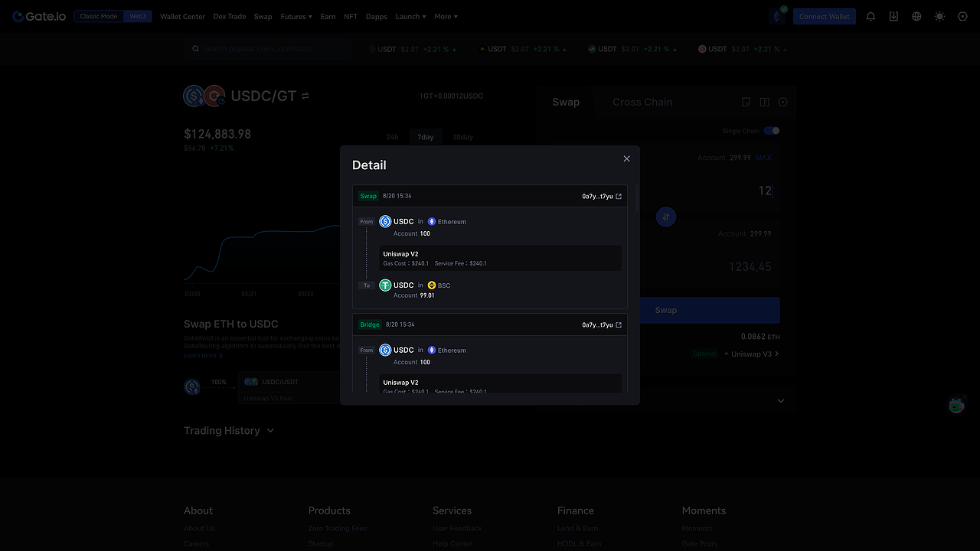Click MAX amount link
Screen dimensions: 980x551
click(763, 158)
